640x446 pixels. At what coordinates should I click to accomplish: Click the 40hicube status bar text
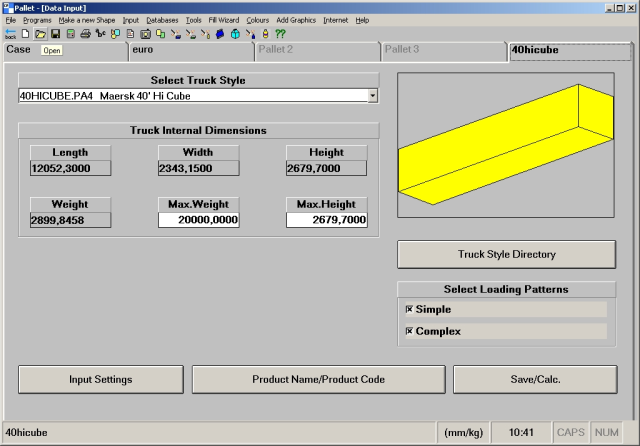[x=26, y=433]
